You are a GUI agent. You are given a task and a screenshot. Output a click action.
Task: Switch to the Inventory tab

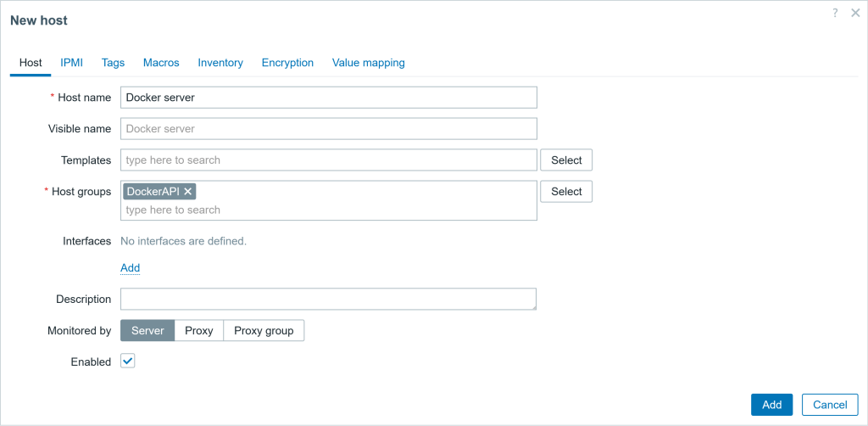point(220,63)
